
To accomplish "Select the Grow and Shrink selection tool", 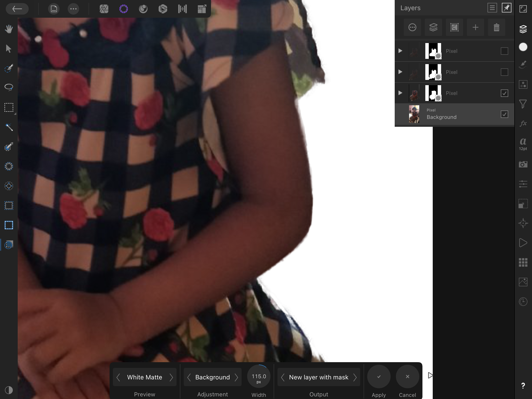I will click(9, 225).
